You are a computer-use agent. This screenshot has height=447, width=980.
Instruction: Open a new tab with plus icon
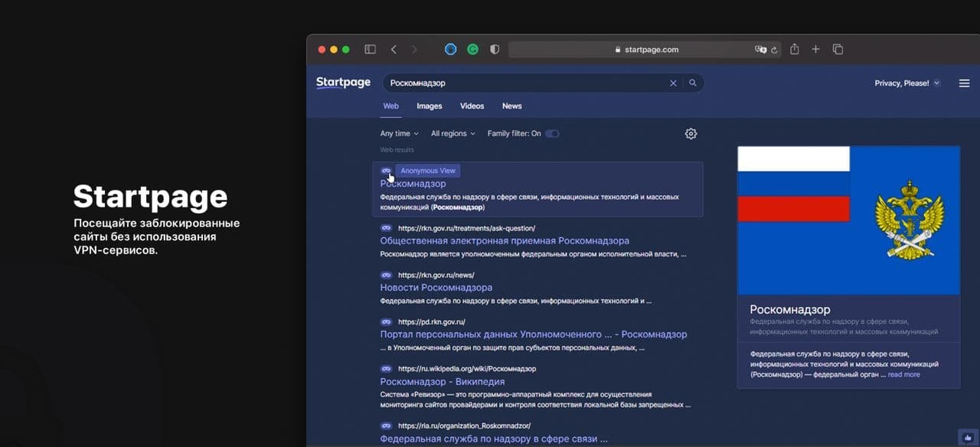point(815,49)
